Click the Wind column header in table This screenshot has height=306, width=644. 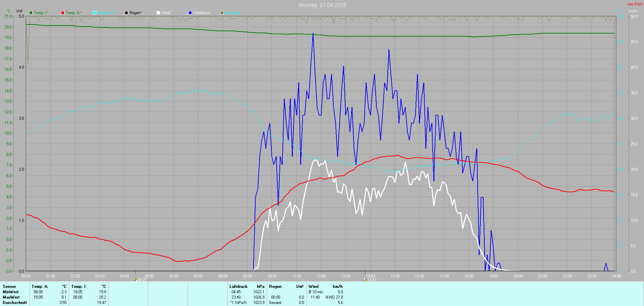tap(313, 287)
